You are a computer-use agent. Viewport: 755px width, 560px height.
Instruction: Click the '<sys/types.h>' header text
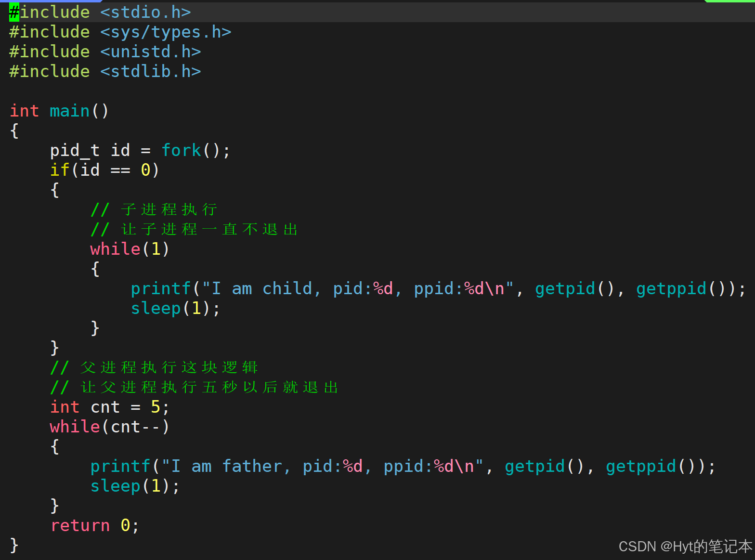(166, 32)
